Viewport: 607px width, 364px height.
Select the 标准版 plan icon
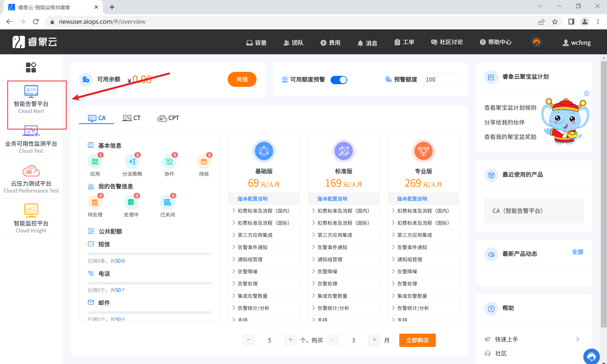coord(344,151)
